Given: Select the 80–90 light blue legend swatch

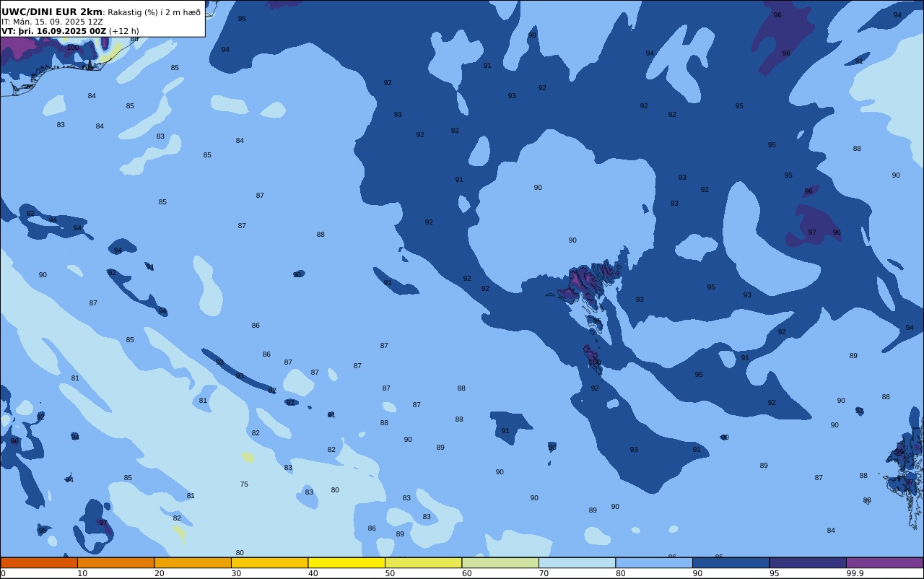Looking at the screenshot, I should [x=654, y=562].
